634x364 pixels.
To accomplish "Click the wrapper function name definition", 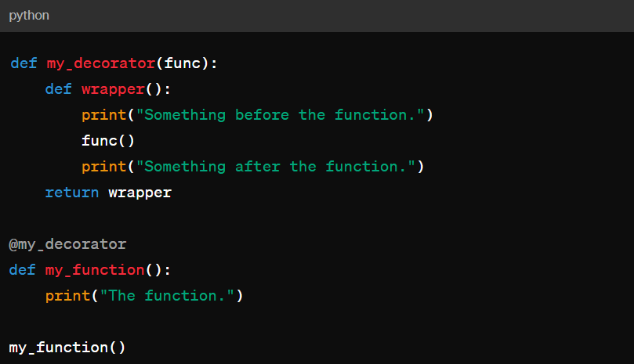I will pyautogui.click(x=113, y=89).
